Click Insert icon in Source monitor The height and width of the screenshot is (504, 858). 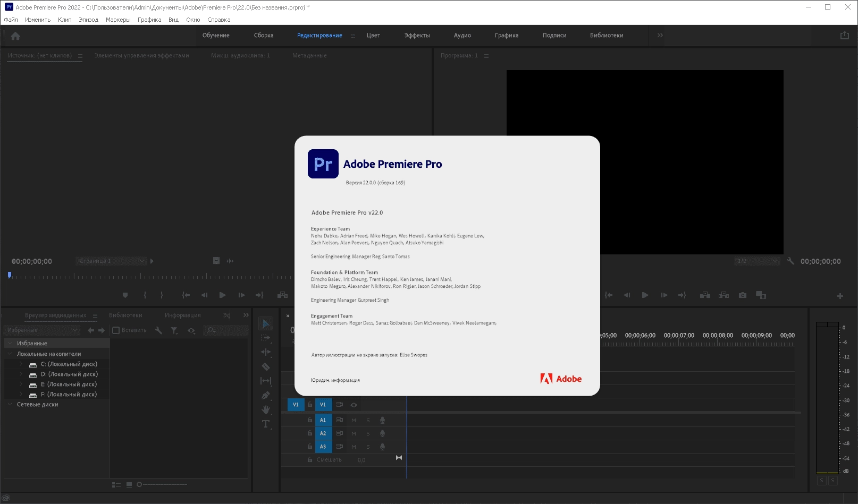coord(283,295)
